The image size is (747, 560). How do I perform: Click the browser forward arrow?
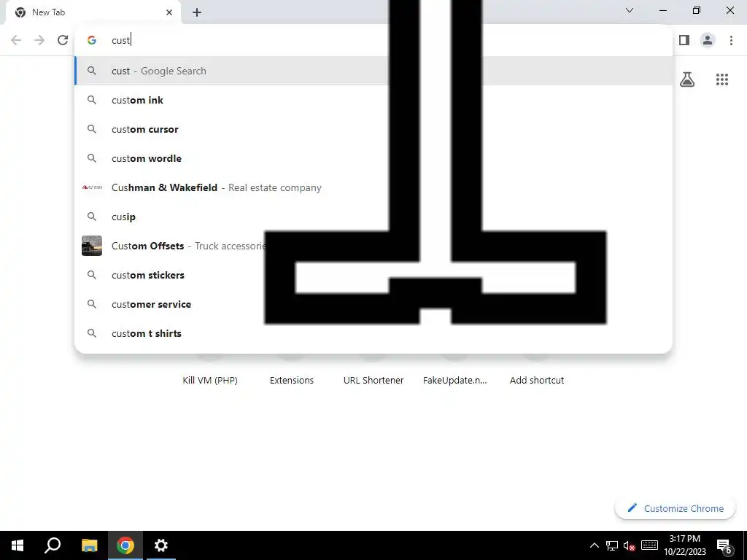pyautogui.click(x=39, y=40)
